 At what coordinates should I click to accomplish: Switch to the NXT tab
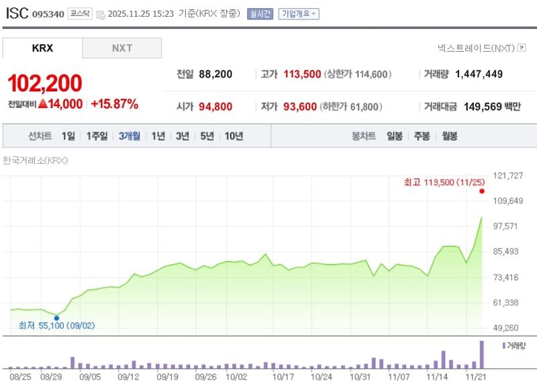[121, 48]
